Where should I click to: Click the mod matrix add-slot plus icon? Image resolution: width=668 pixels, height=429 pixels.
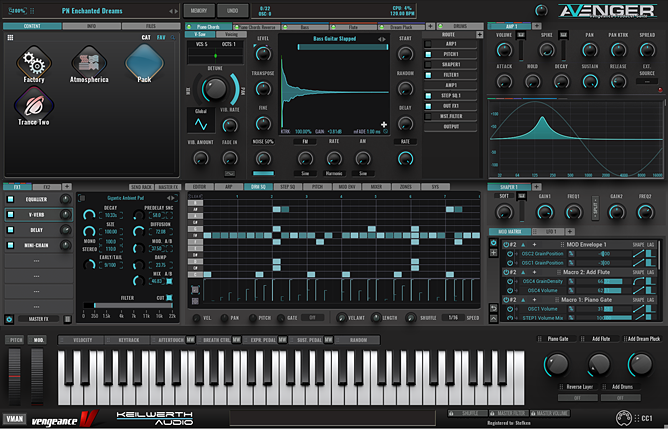tap(493, 252)
